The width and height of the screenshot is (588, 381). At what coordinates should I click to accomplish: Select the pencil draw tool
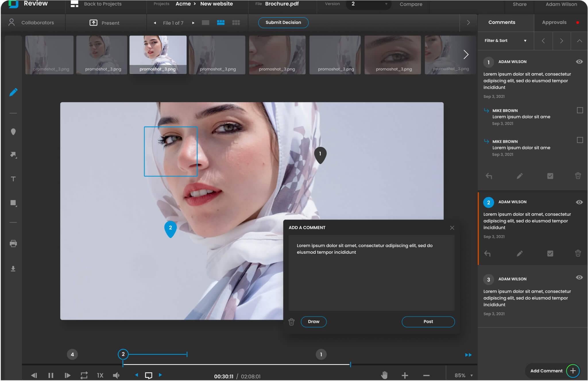tap(13, 92)
